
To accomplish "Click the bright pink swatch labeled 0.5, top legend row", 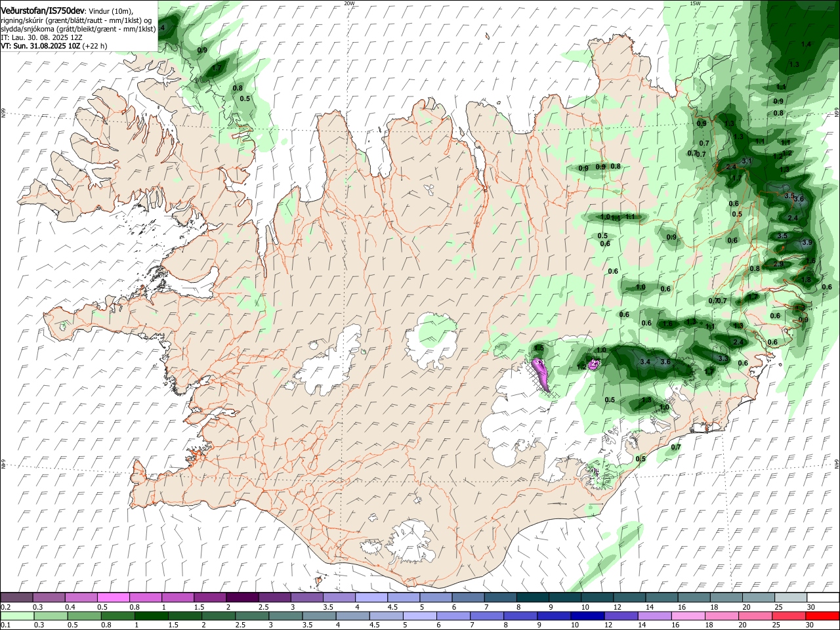I will point(113,598).
